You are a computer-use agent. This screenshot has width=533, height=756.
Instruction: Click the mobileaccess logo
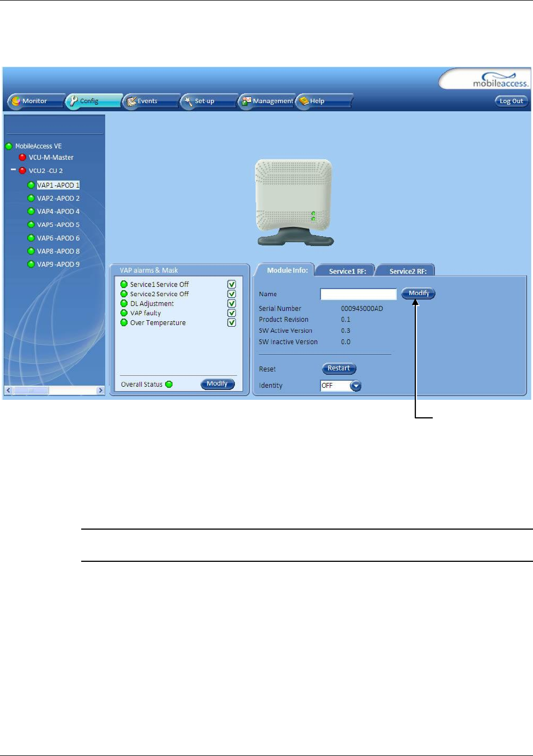click(x=500, y=80)
